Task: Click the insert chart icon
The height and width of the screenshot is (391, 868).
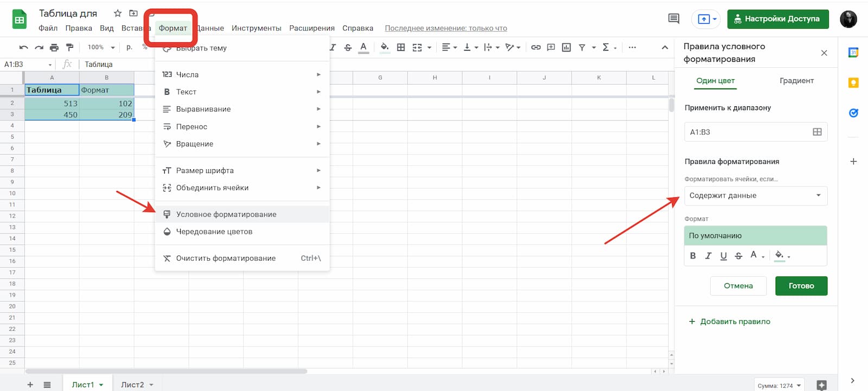Action: point(566,48)
